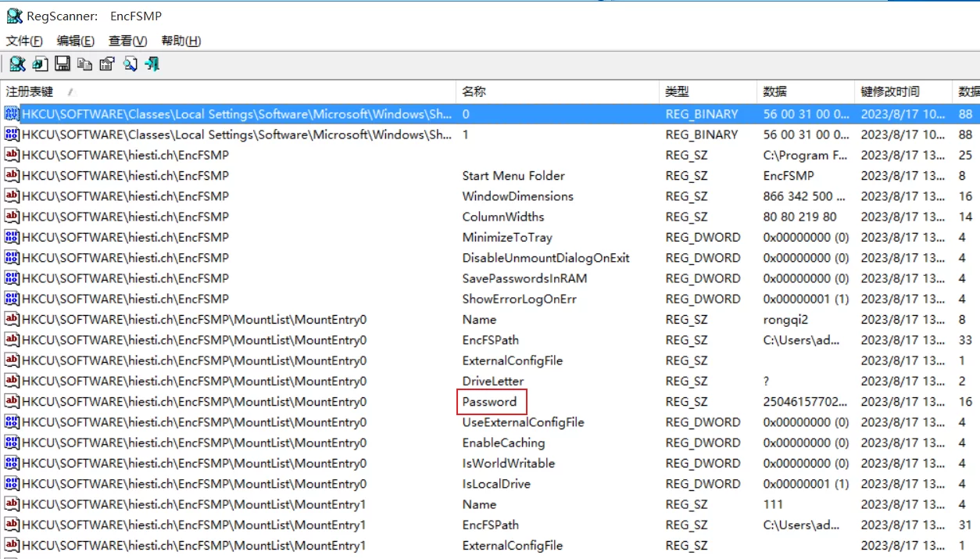Open the 文件(F) menu
Screen dimensions: 980x559
24,41
